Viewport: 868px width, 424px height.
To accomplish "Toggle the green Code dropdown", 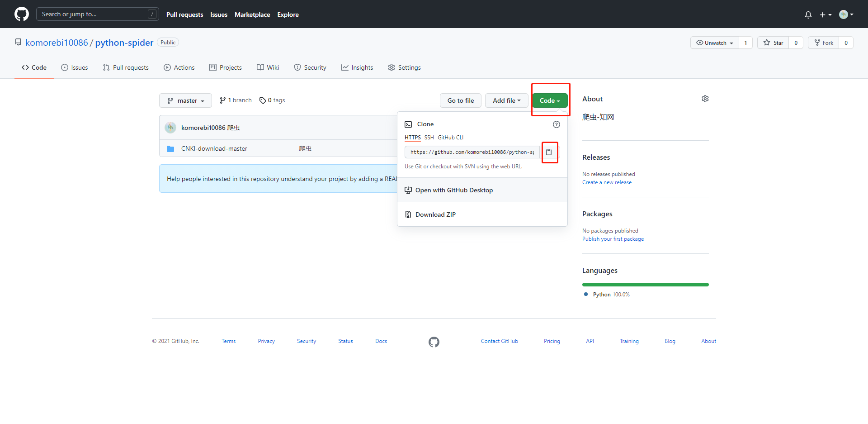I will coord(550,100).
